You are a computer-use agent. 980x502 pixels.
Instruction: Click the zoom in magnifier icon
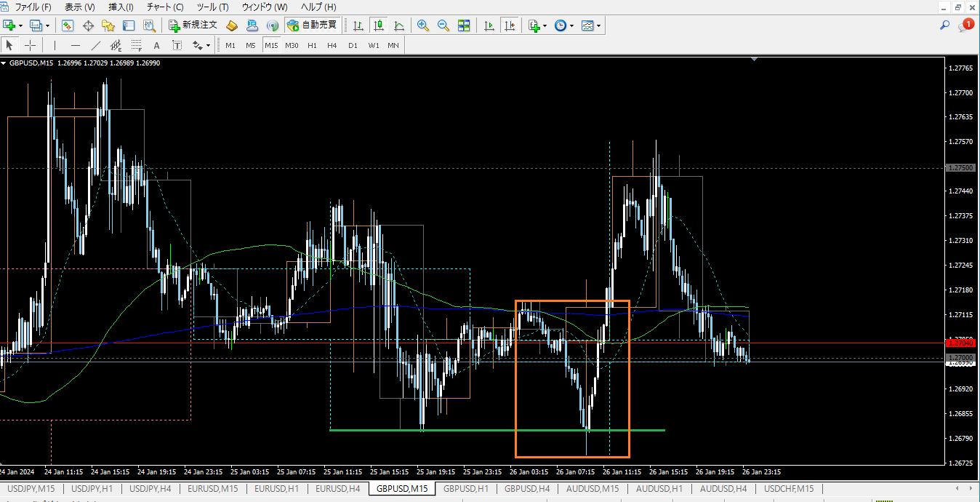(423, 25)
